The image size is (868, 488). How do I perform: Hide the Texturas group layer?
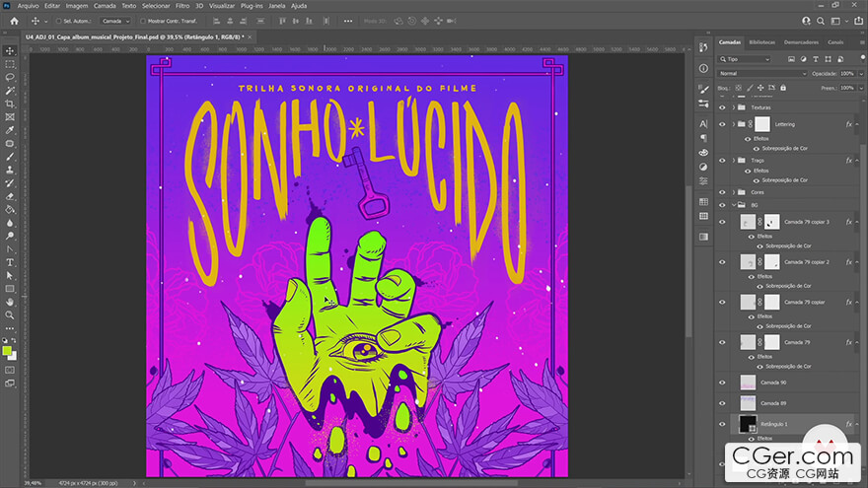[722, 107]
